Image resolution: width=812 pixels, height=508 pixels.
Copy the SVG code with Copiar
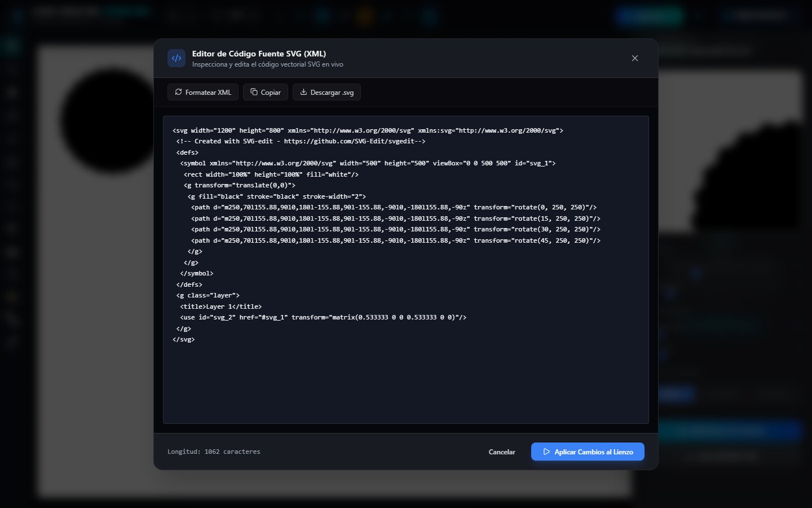tap(266, 92)
